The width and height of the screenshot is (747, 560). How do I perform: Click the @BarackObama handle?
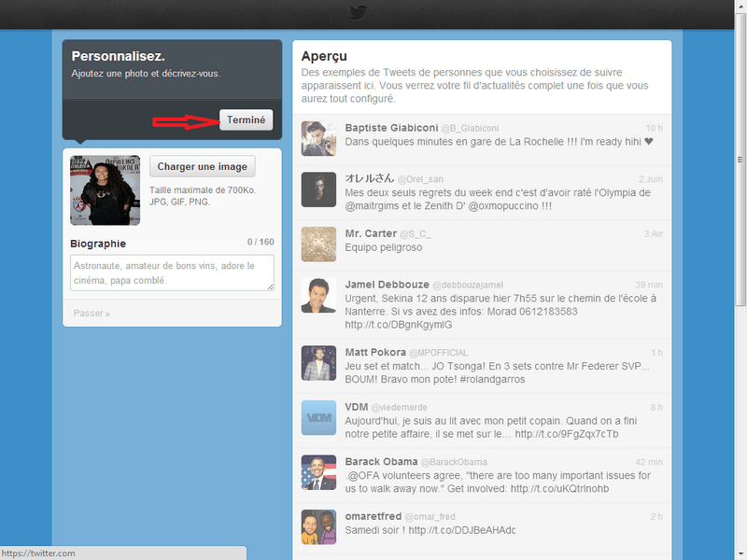(x=454, y=462)
